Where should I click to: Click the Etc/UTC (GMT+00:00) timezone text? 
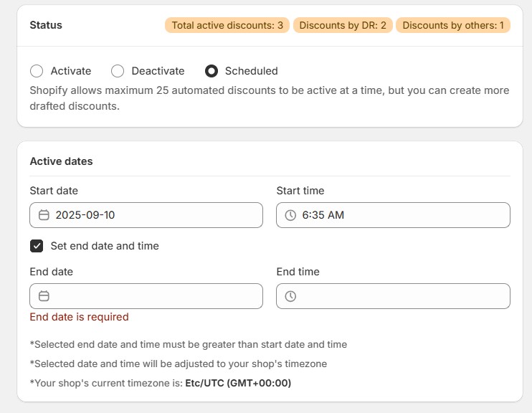pyautogui.click(x=238, y=383)
